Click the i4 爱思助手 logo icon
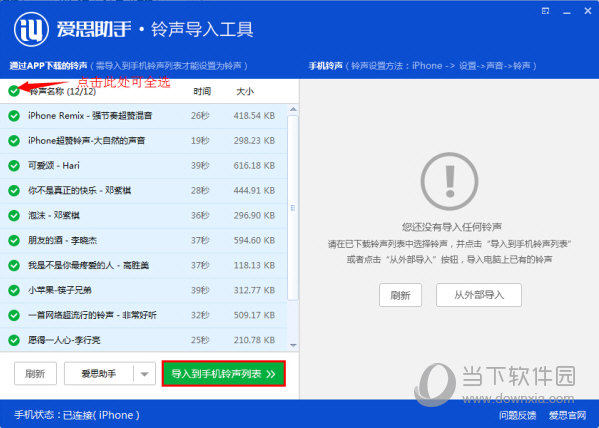599x428 pixels. coord(31,29)
